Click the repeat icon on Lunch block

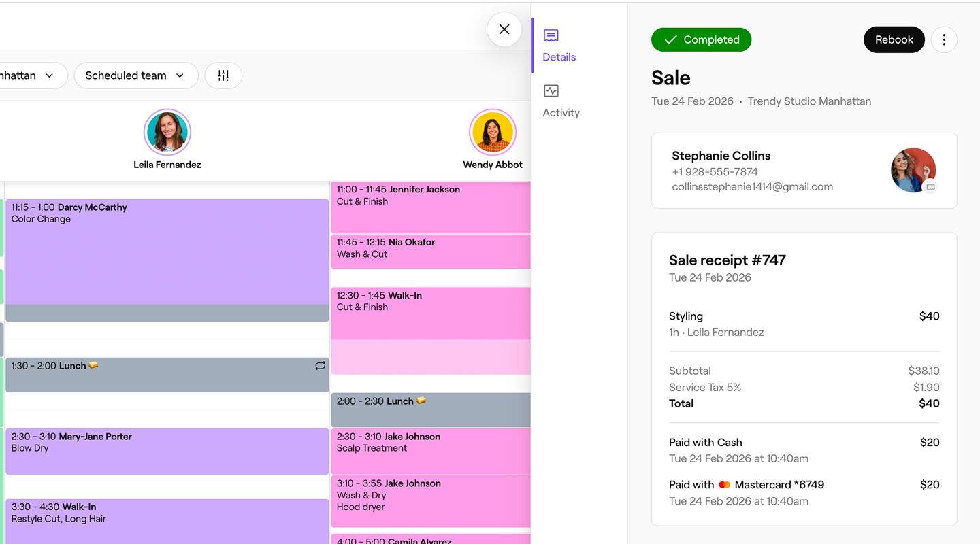click(320, 366)
